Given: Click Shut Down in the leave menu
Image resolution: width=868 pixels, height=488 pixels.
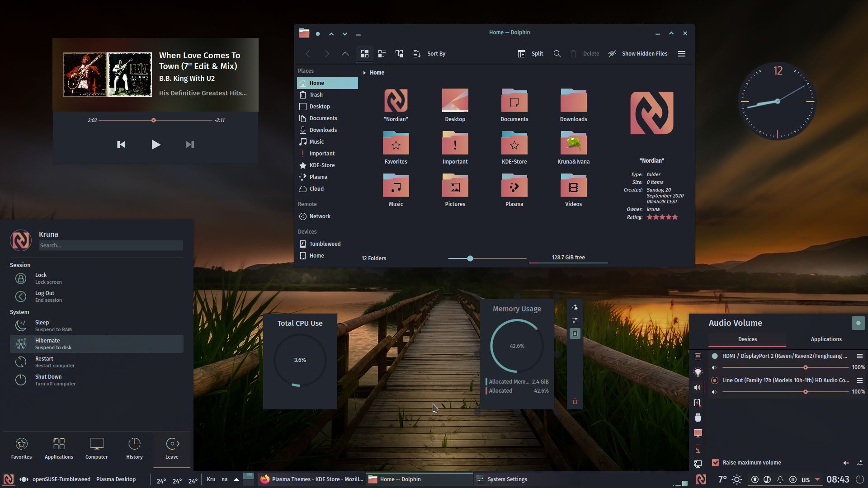Looking at the screenshot, I should coord(48,380).
